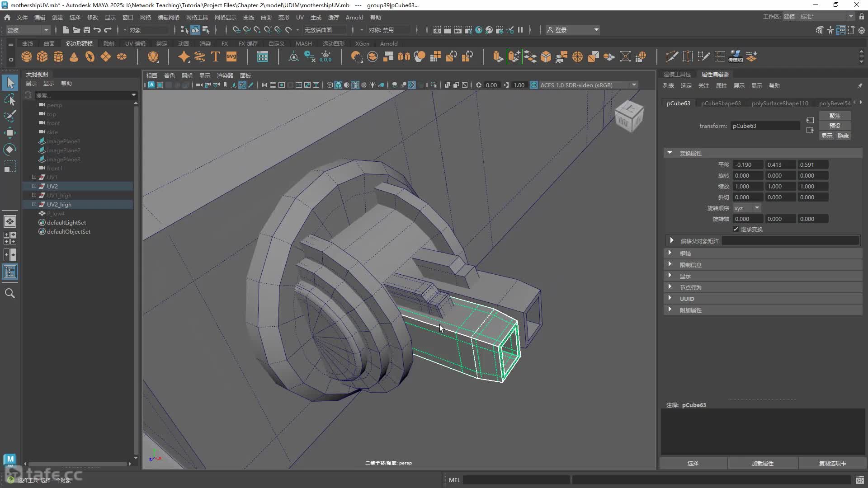Click the Transfer Maps sphere icon
Screen dimensions: 868x488
736,57
